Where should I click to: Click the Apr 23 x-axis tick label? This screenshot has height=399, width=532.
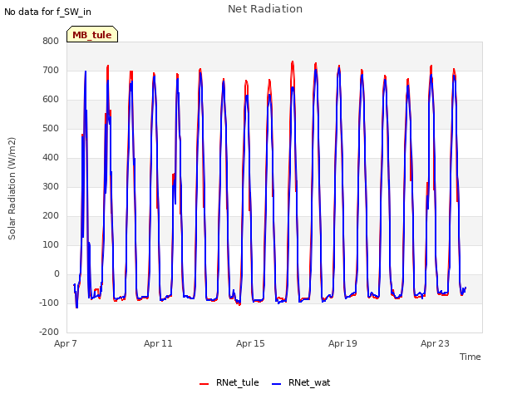[x=435, y=343]
